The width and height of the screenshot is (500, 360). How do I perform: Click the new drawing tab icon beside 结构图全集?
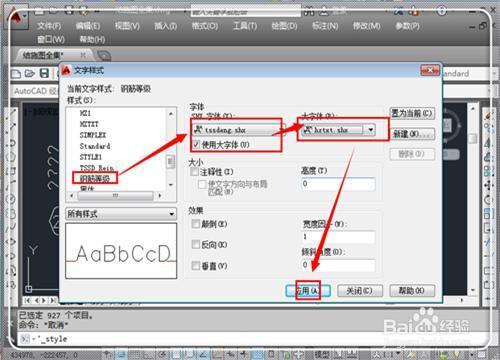pos(104,55)
